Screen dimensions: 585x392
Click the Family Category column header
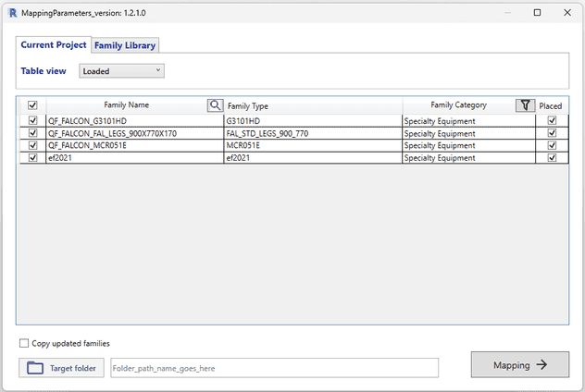coord(458,105)
